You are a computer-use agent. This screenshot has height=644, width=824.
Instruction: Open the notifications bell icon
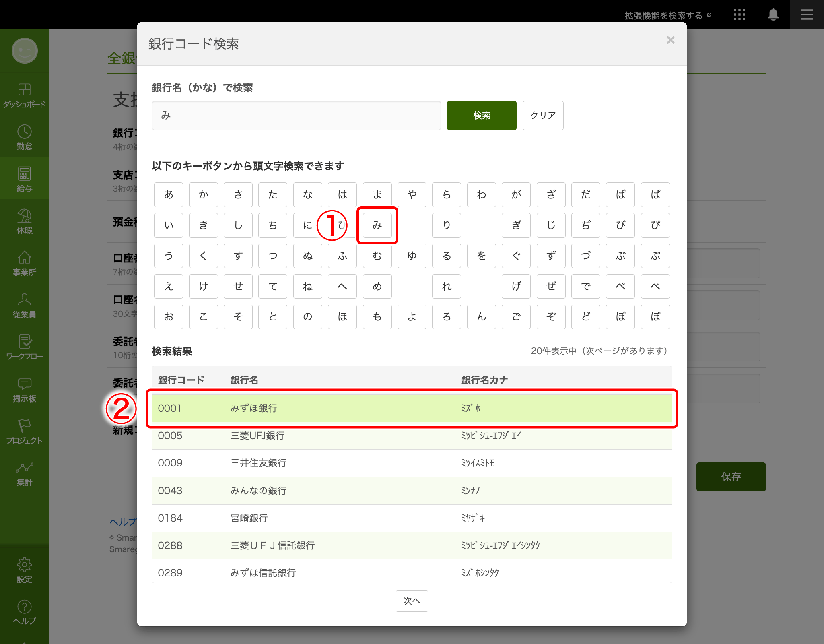pos(773,15)
